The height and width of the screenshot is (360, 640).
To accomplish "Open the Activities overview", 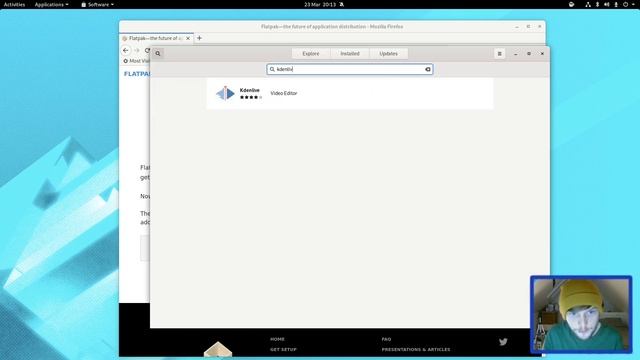I will pos(14,4).
